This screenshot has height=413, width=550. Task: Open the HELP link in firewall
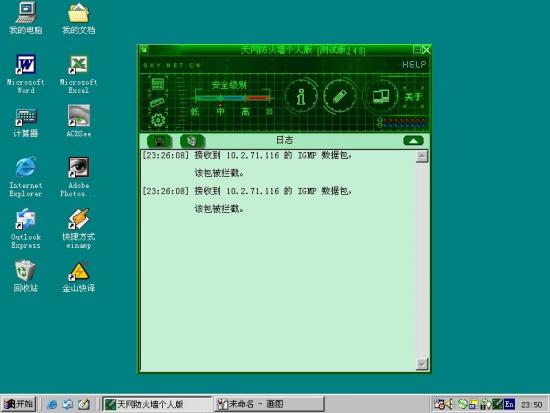[x=414, y=65]
